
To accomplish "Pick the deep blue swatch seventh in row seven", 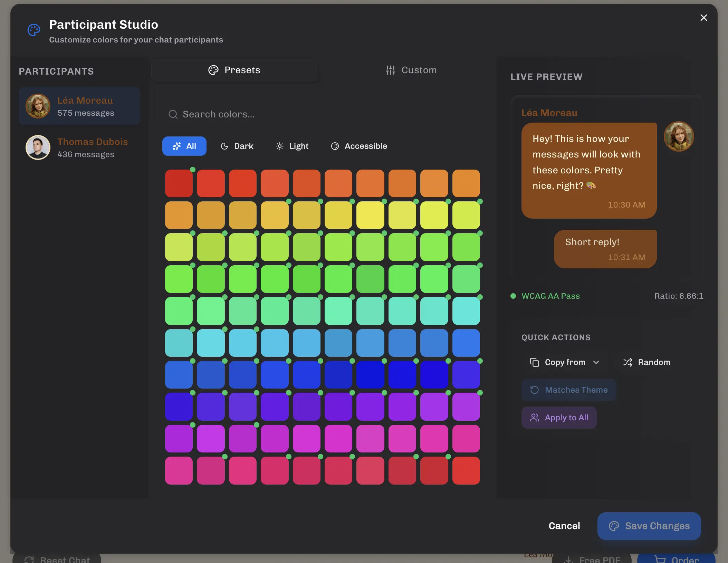I will [370, 375].
